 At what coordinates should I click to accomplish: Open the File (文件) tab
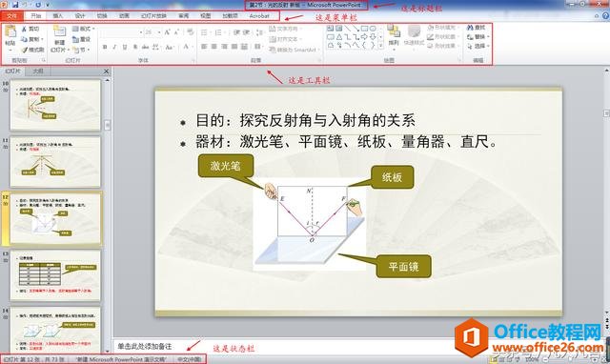point(11,16)
